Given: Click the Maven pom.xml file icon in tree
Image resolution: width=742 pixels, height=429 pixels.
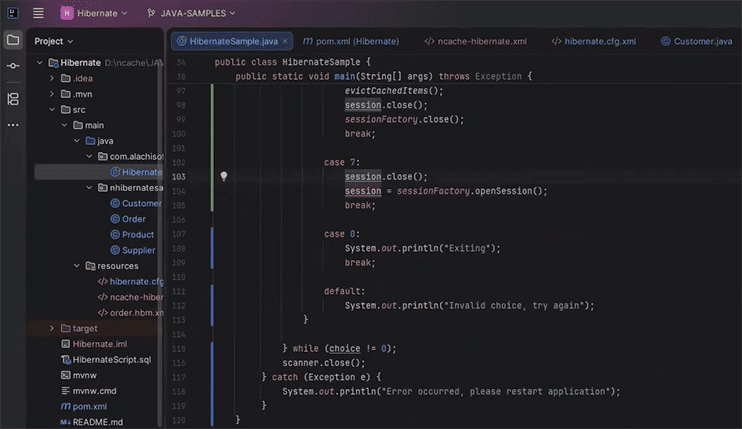Looking at the screenshot, I should (x=66, y=407).
